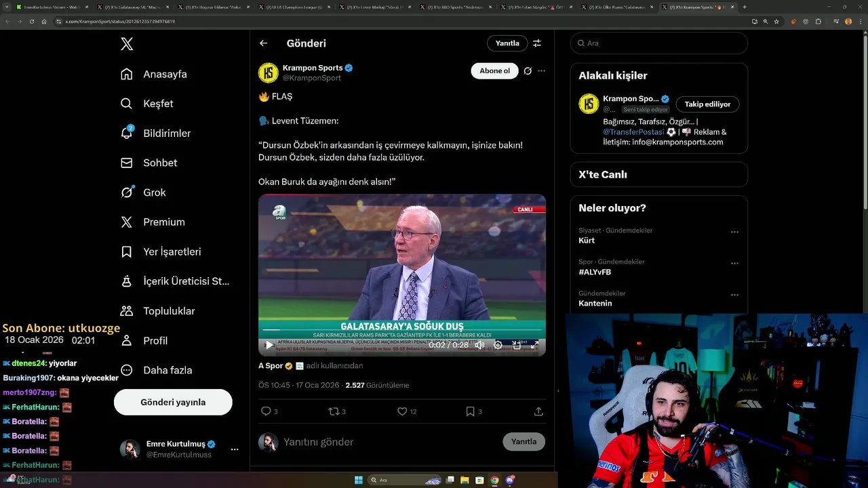Open Chrome from the taskbar

click(x=494, y=480)
